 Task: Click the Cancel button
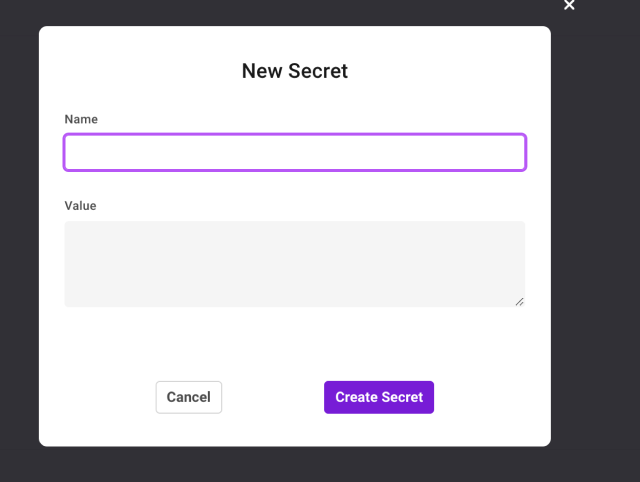pos(189,397)
